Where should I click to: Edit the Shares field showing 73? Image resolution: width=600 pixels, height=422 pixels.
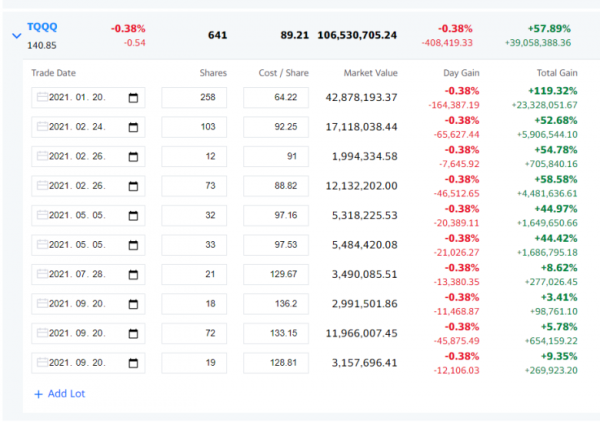tap(194, 186)
